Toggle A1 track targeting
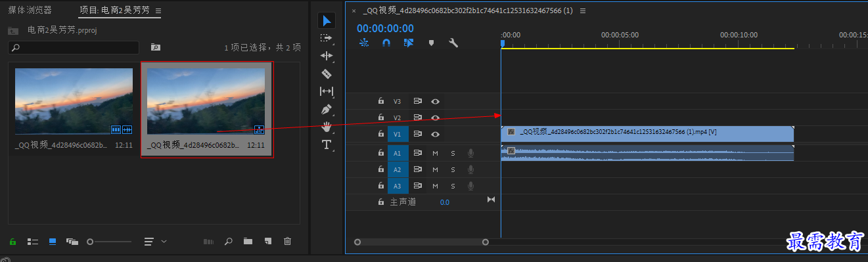 (x=397, y=153)
